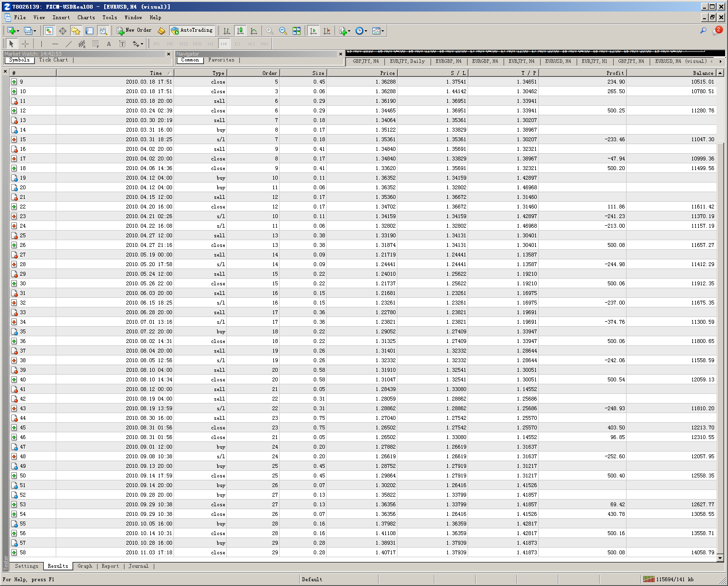
Task: Zoom out on the chart
Action: 283,31
